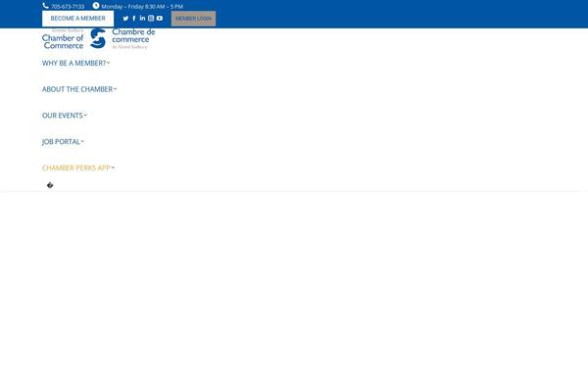Screen dimensions: 588x392
Task: Click the Chamber of Commerce logo
Action: click(99, 38)
